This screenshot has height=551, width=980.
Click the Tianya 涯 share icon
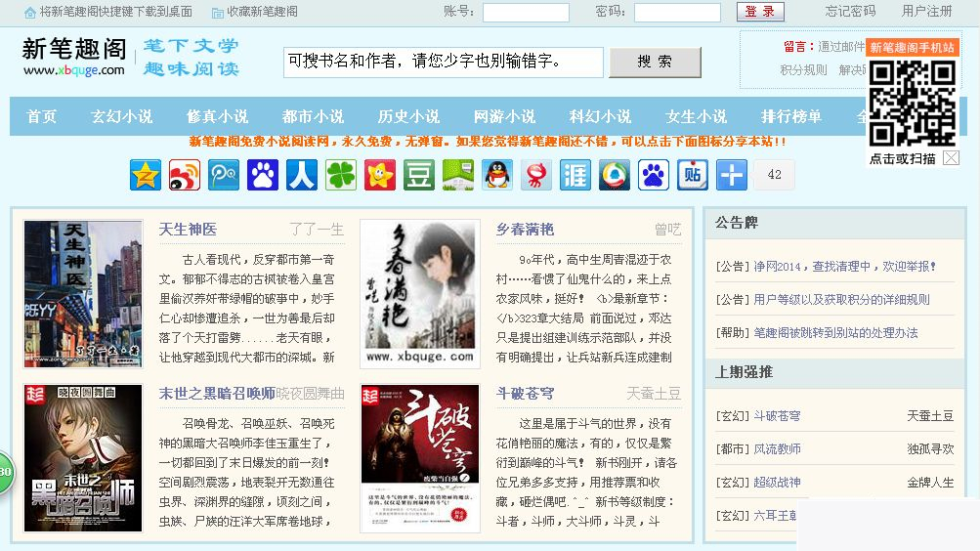click(575, 175)
